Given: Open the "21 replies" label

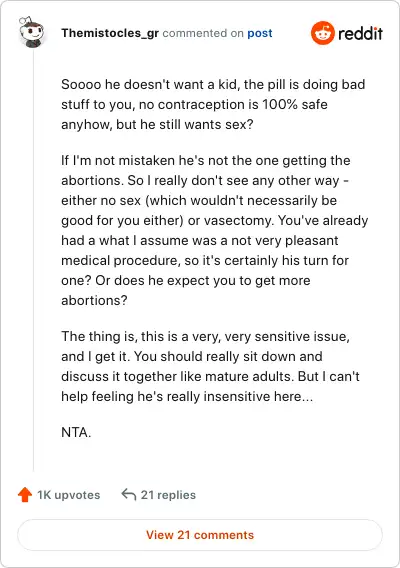Looking at the screenshot, I should [168, 495].
